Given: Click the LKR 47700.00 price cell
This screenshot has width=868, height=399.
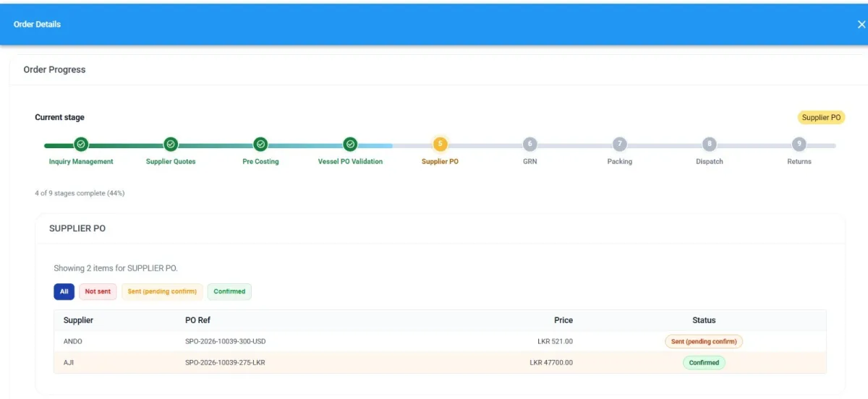Looking at the screenshot, I should (551, 362).
